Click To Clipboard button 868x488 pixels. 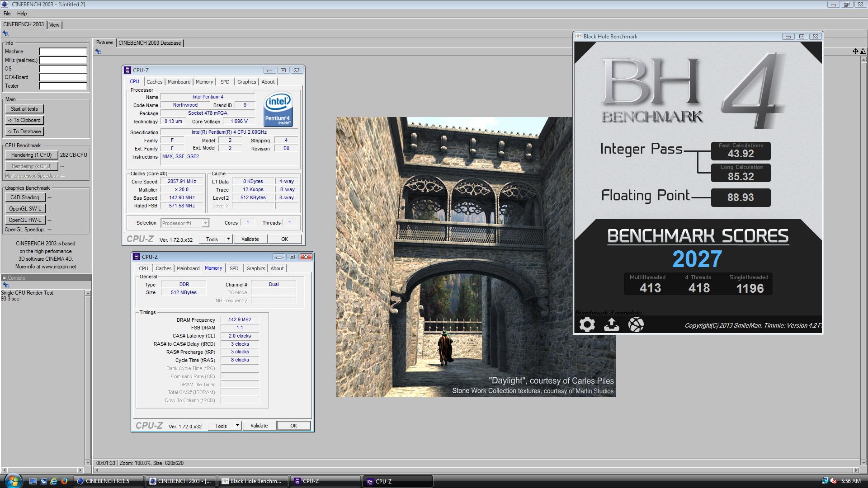(24, 120)
